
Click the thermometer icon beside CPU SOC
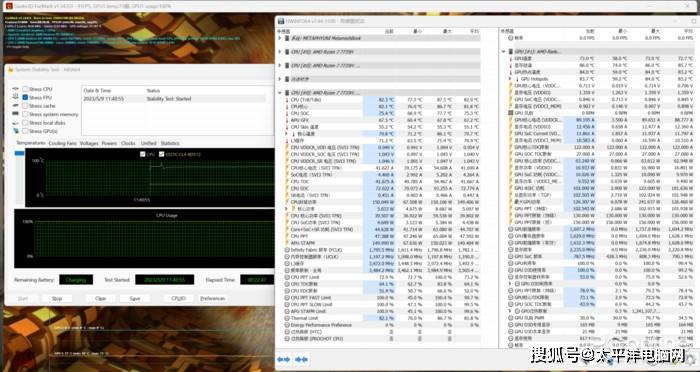[287, 113]
